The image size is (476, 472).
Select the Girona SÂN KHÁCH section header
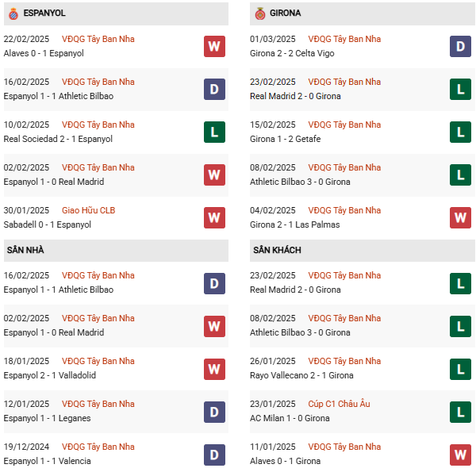point(277,250)
